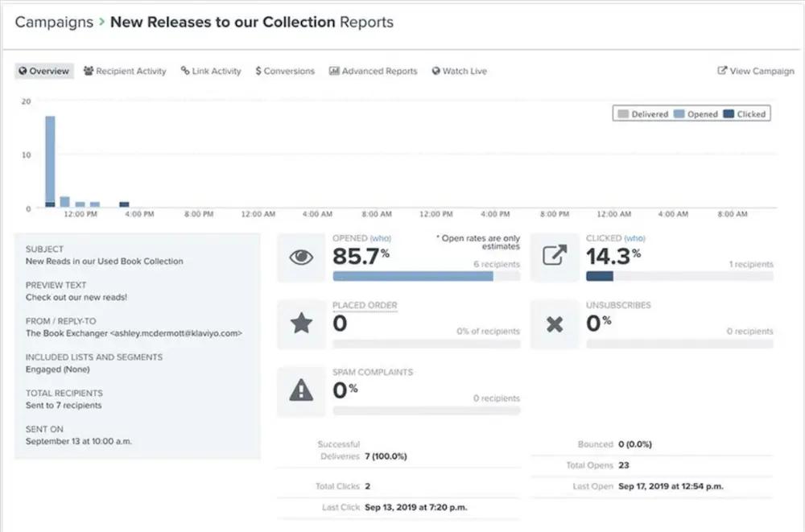This screenshot has height=532, width=805.
Task: Navigate back via the Campaigns breadcrumb
Action: (x=54, y=22)
